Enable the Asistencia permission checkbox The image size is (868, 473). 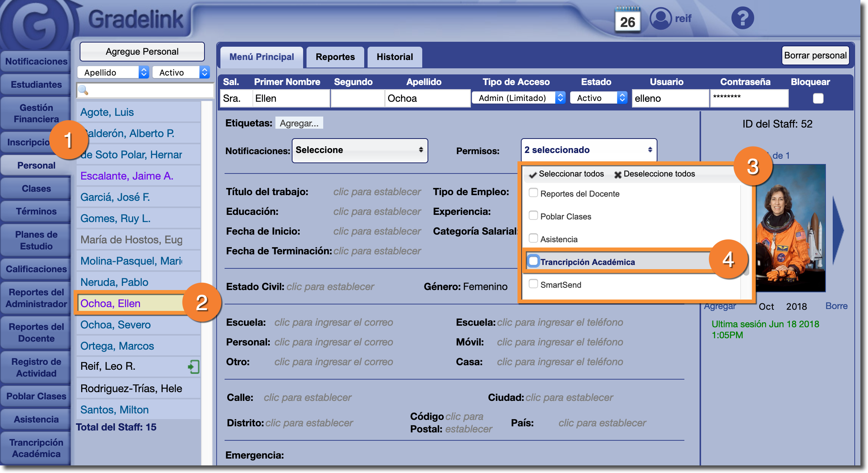533,238
